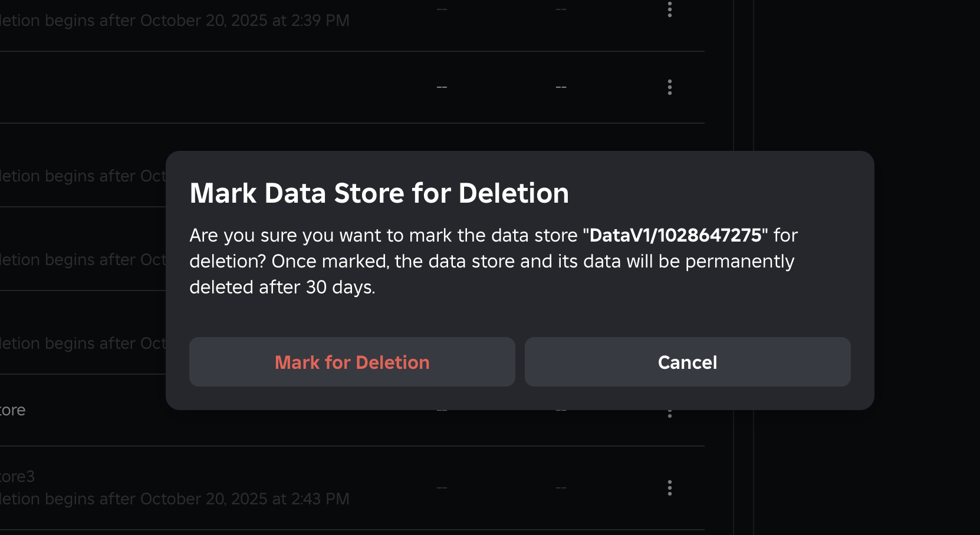Screen dimensions: 980x535
Task: Click the dialog title Mark Data Store for Deletion
Action: pyautogui.click(x=379, y=193)
